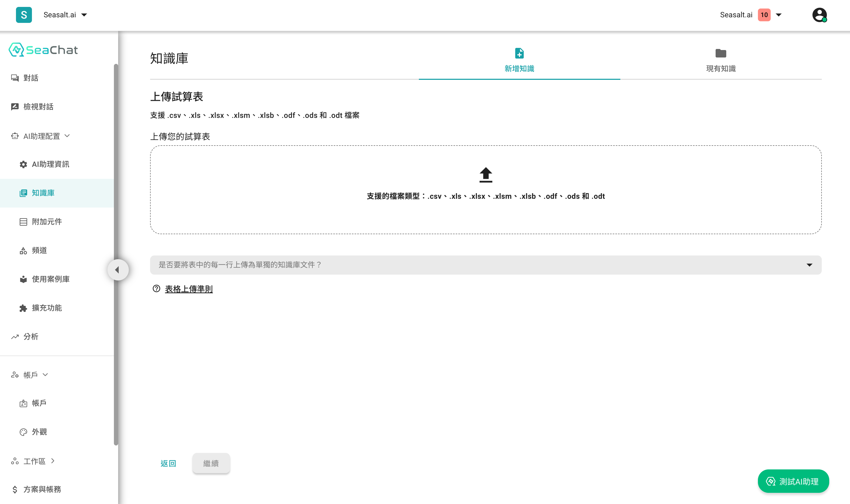Open AI助理資訊 settings
Screen dimensions: 850x504
click(x=57, y=164)
